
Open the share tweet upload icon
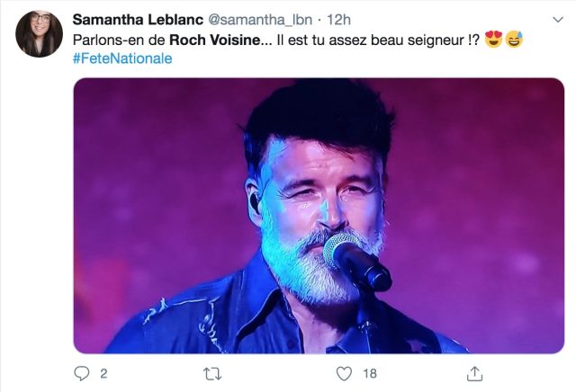(x=474, y=374)
